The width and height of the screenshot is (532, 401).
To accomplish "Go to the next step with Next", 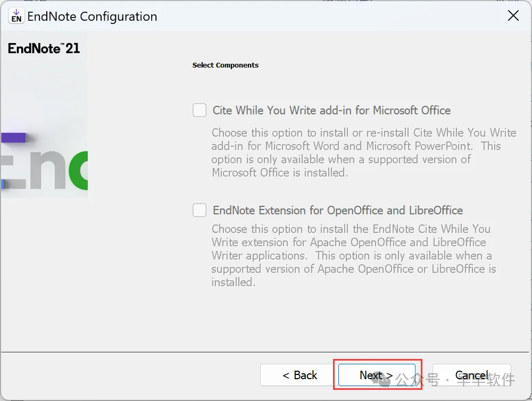I will [377, 375].
